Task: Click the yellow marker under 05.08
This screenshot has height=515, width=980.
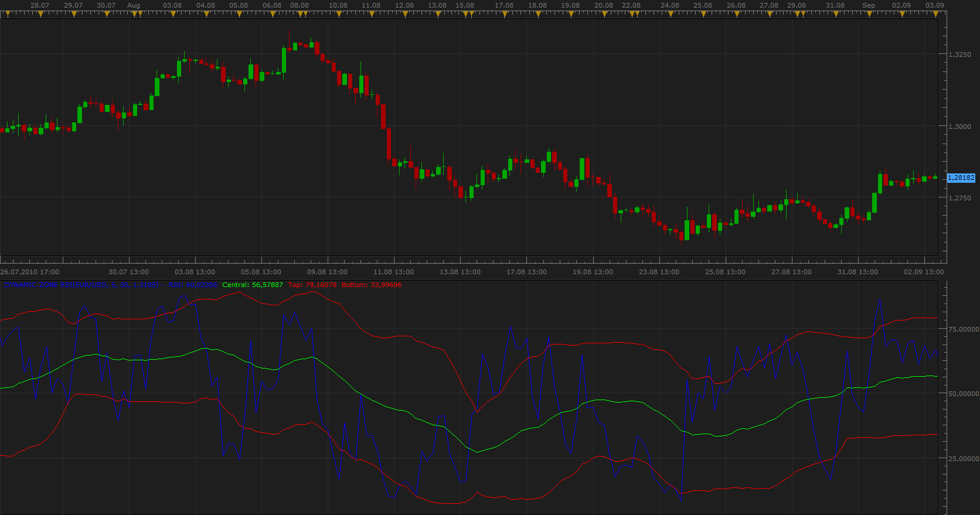Action: click(x=239, y=14)
